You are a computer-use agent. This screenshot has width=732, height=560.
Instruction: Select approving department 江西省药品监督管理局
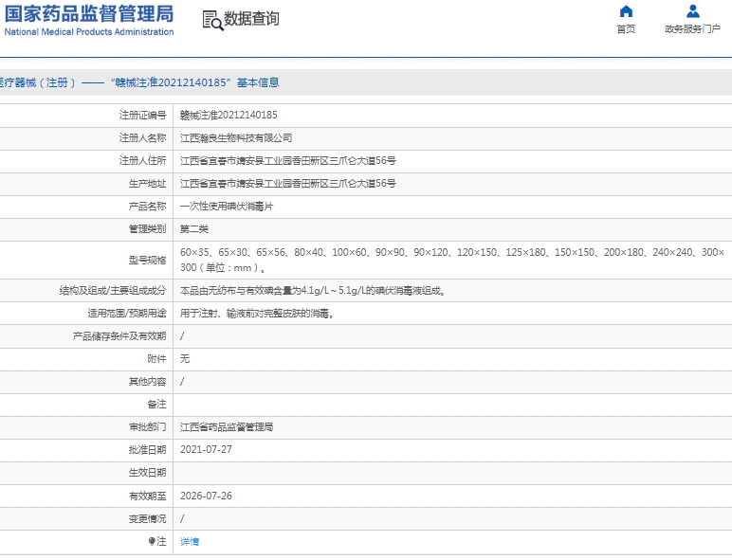point(227,427)
